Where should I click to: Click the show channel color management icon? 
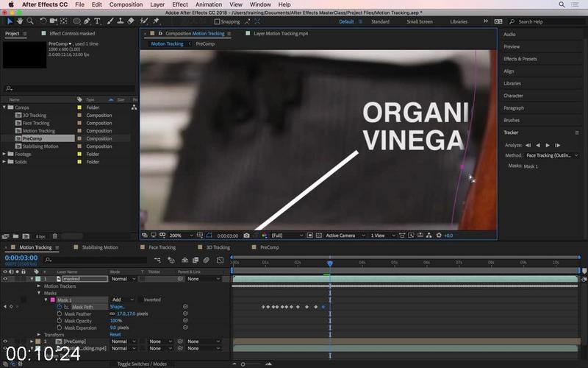265,236
